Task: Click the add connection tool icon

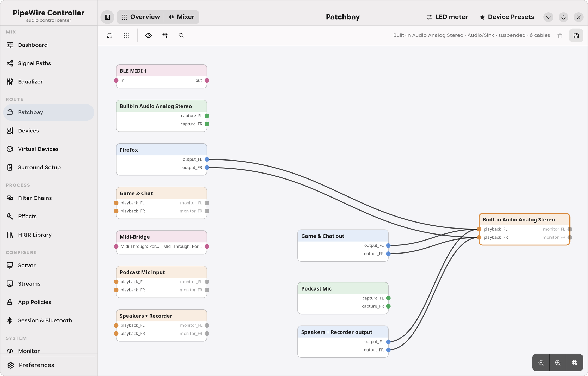Action: [x=165, y=35]
